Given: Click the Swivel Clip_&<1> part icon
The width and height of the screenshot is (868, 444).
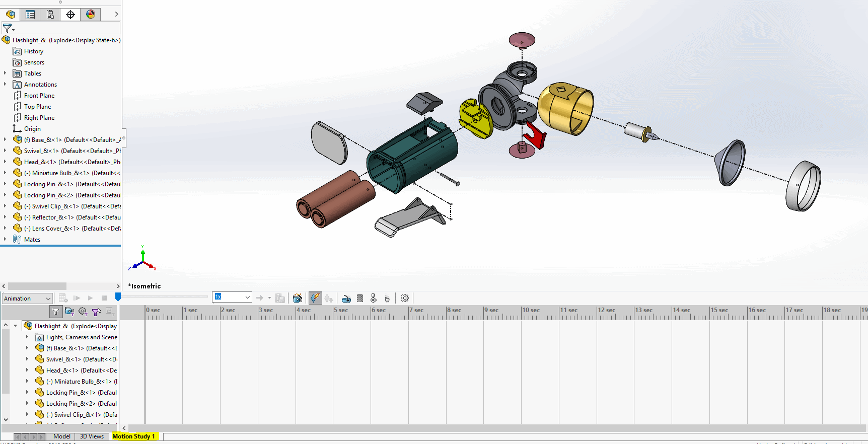Looking at the screenshot, I should [17, 206].
